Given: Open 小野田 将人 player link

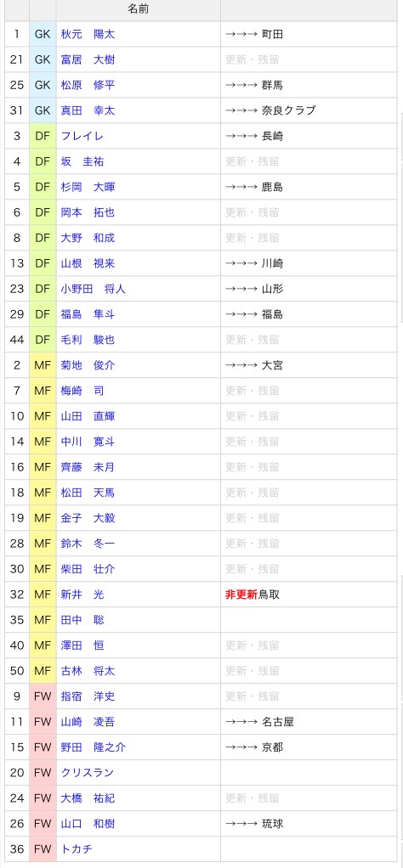Looking at the screenshot, I should [x=94, y=289].
